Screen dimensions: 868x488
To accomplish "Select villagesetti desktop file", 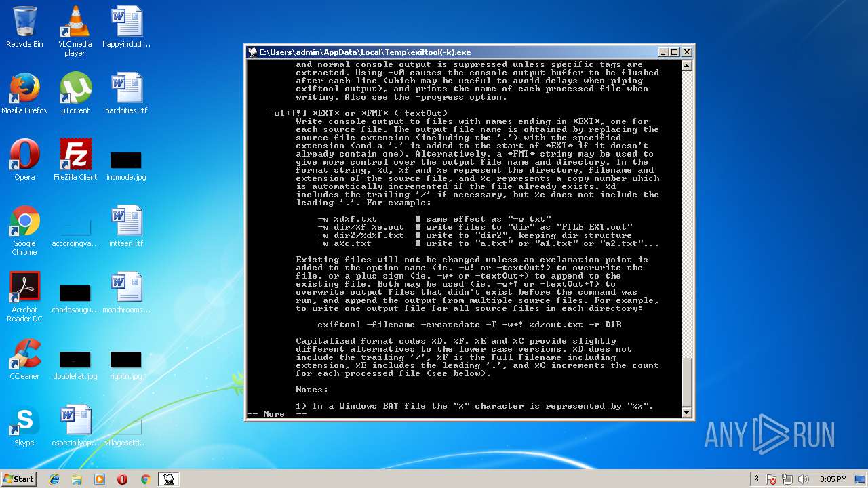I will [x=126, y=431].
